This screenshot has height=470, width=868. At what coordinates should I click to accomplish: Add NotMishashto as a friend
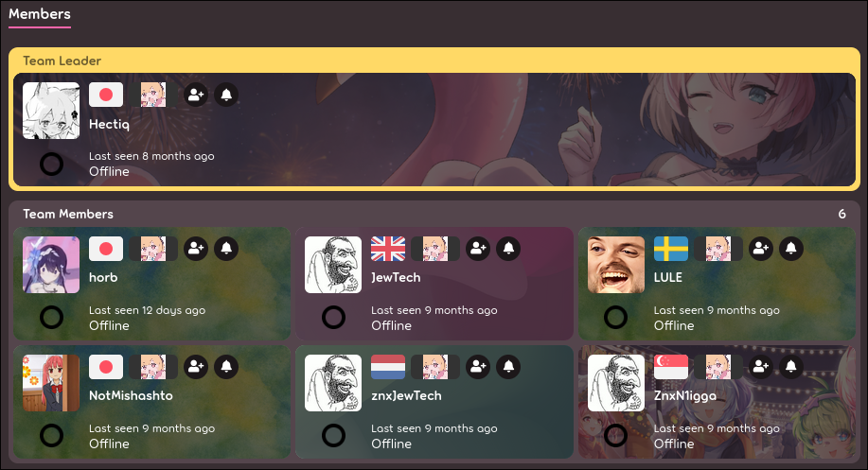coord(196,367)
